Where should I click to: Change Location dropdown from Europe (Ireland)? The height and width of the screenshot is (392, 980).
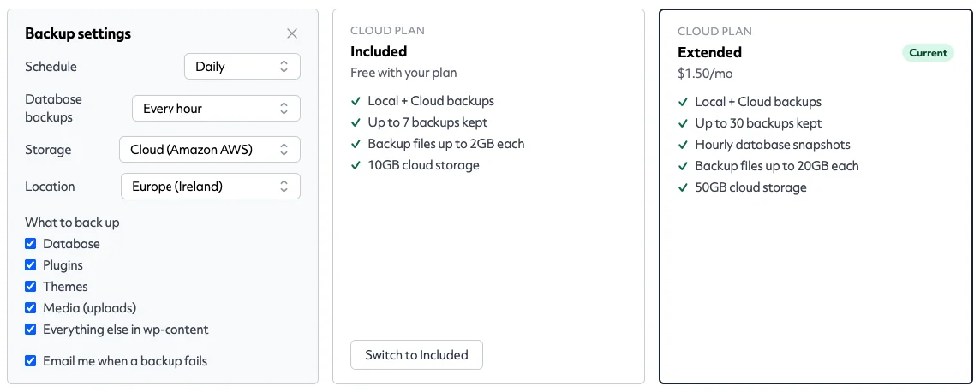point(211,186)
